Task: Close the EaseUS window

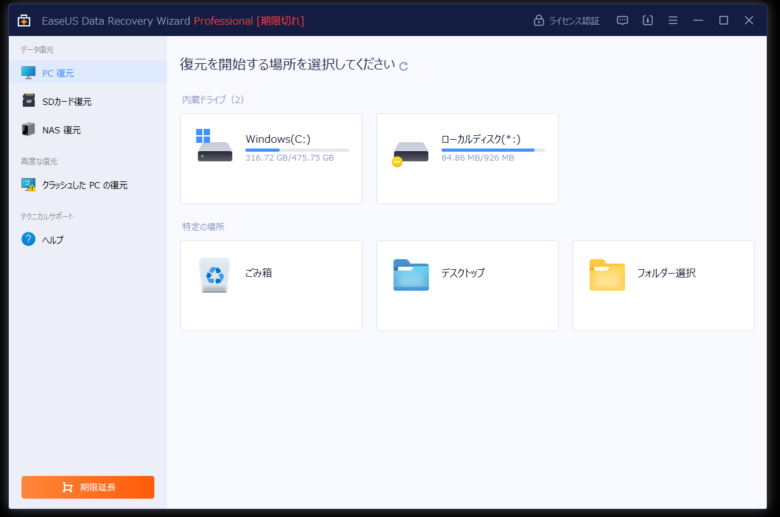Action: [x=749, y=20]
